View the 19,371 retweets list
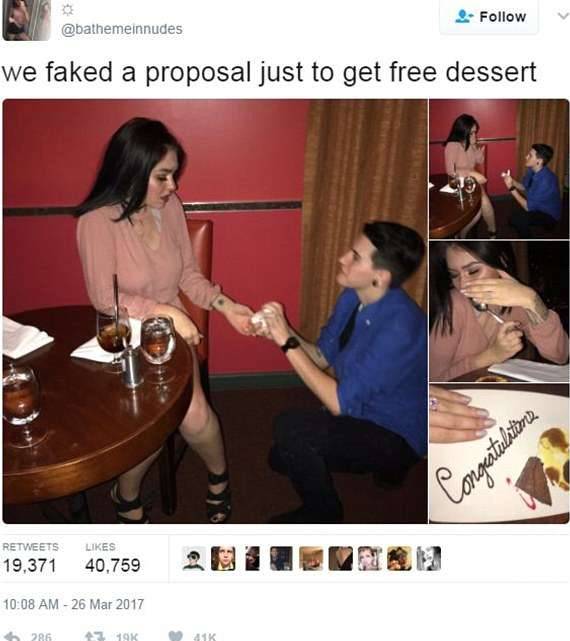 click(x=30, y=558)
